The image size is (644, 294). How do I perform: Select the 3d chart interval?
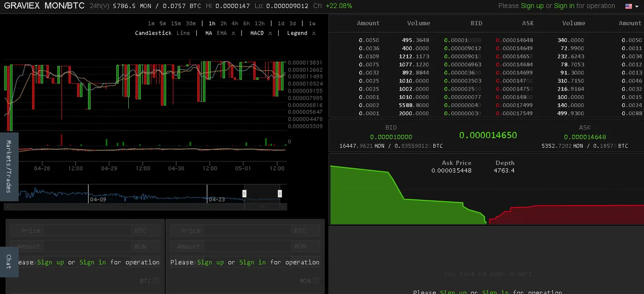click(x=292, y=23)
